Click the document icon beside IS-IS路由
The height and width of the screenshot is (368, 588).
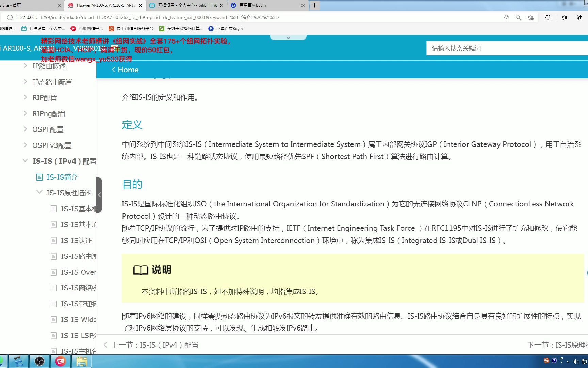[53, 256]
